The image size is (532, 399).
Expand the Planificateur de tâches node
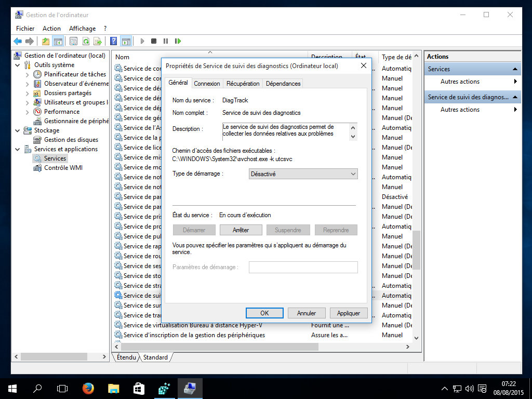point(28,74)
